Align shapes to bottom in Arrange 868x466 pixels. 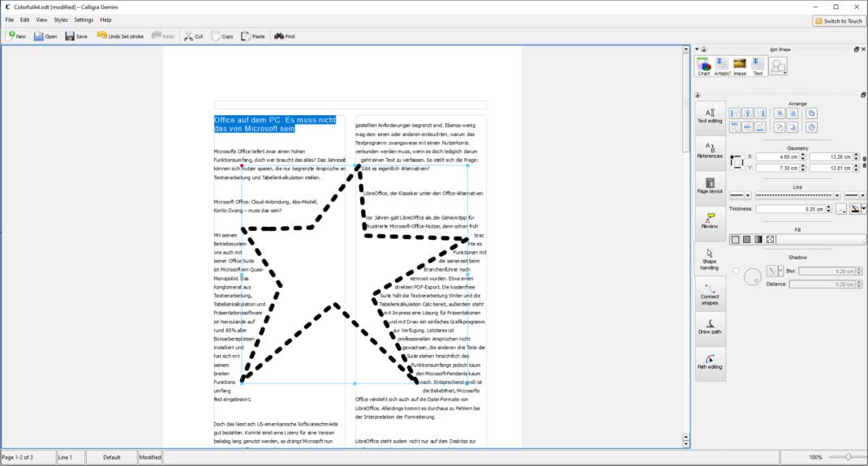click(761, 127)
